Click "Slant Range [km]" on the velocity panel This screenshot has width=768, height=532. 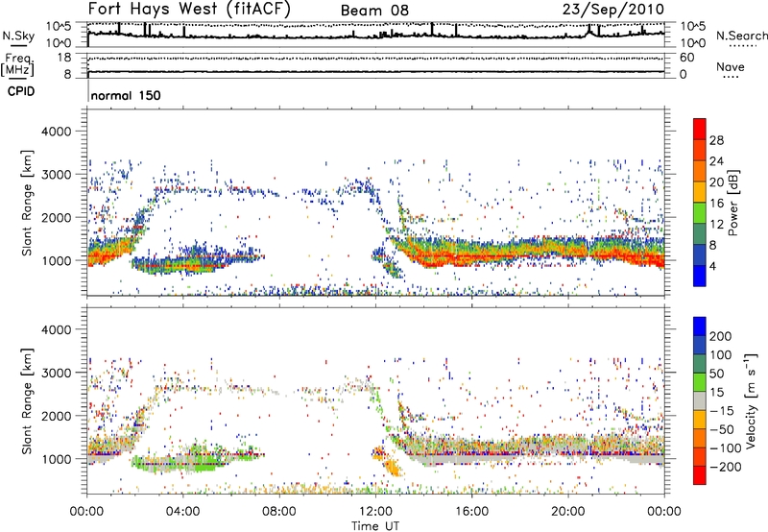tap(27, 400)
